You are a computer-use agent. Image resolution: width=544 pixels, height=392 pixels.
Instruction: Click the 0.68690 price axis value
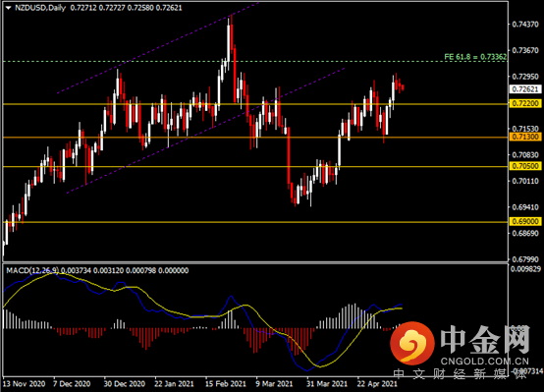point(525,233)
